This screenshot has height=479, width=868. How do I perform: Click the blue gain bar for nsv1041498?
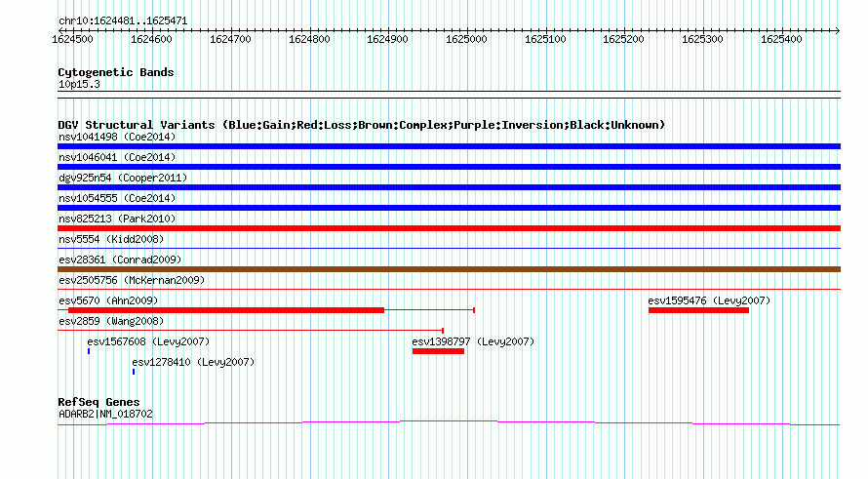click(449, 146)
